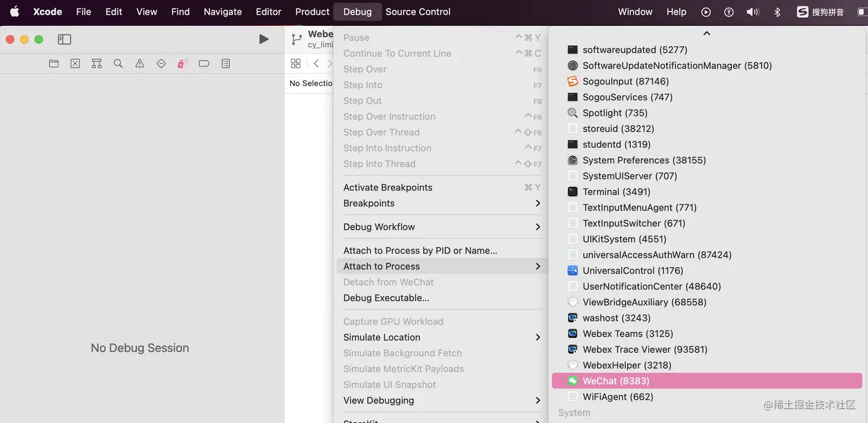Open the Find navigator magnifier icon

(118, 64)
